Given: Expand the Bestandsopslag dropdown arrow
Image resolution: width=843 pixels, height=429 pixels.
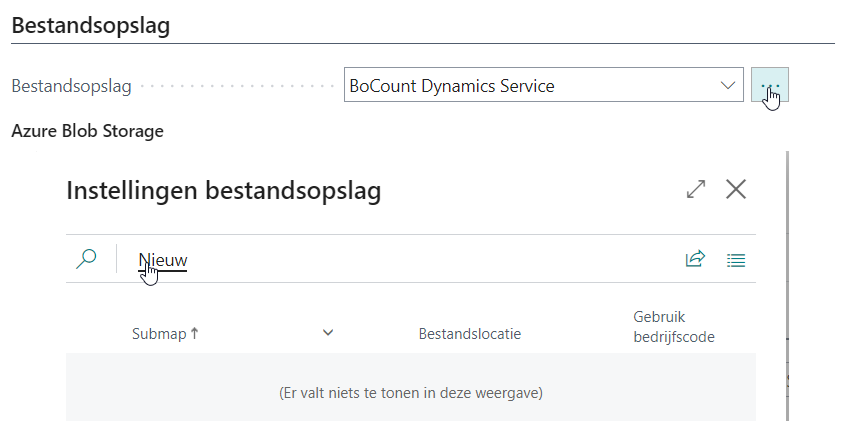Looking at the screenshot, I should tap(728, 86).
